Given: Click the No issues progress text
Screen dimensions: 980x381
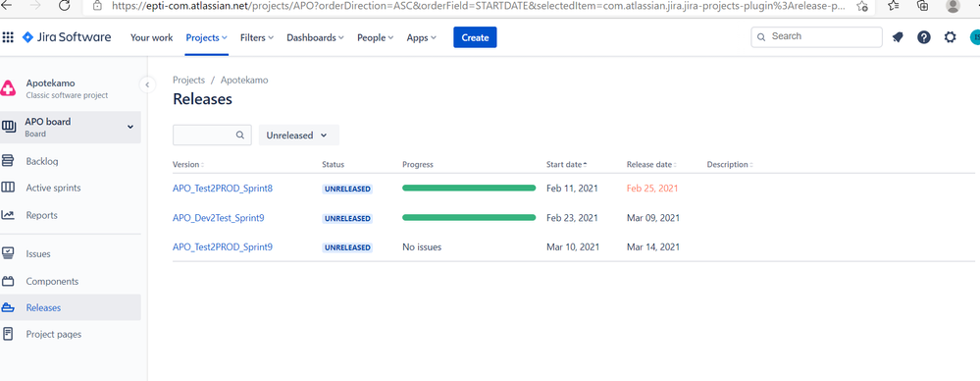Looking at the screenshot, I should 422,247.
